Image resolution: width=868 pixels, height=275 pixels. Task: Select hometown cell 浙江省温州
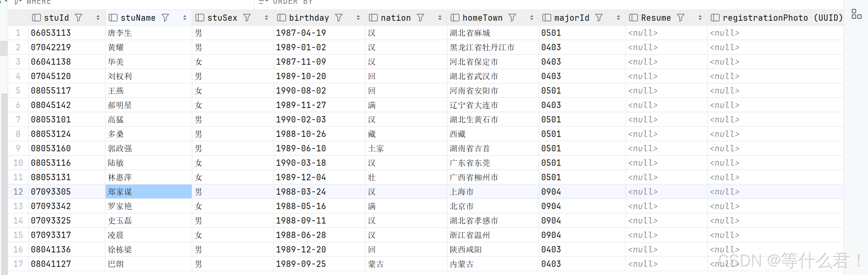(x=493, y=235)
